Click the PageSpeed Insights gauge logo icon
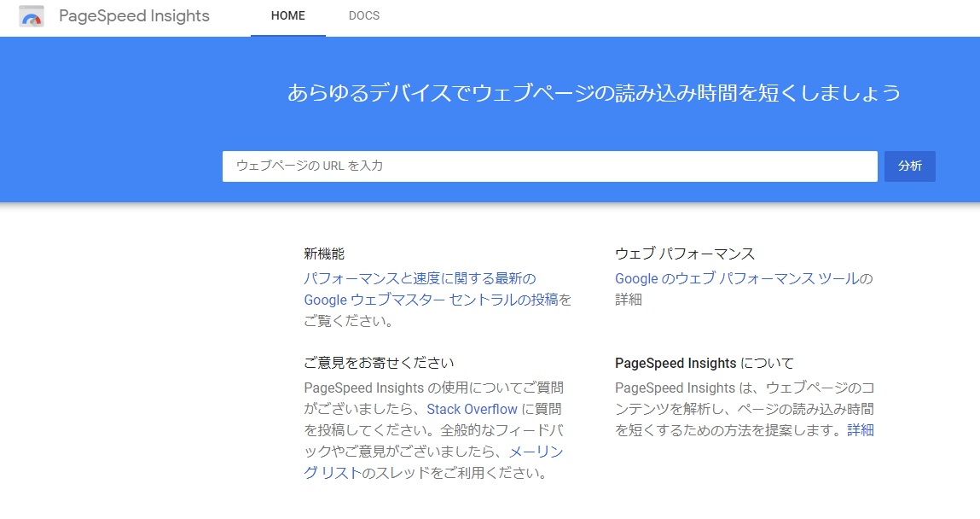This screenshot has height=519, width=980. 32,16
